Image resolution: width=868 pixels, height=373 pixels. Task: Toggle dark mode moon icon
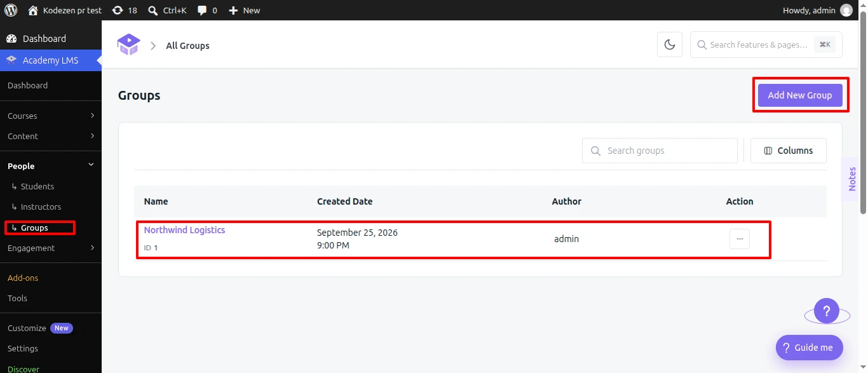click(x=669, y=44)
